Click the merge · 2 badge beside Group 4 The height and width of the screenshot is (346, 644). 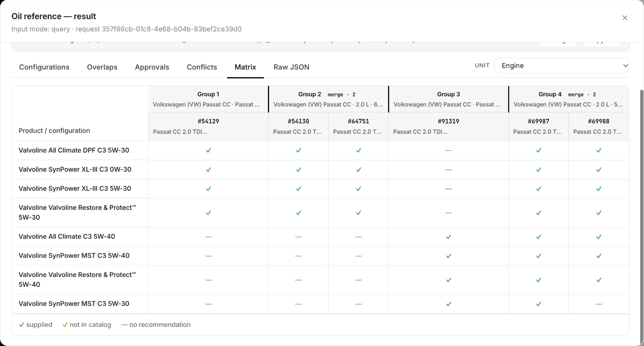pyautogui.click(x=582, y=95)
